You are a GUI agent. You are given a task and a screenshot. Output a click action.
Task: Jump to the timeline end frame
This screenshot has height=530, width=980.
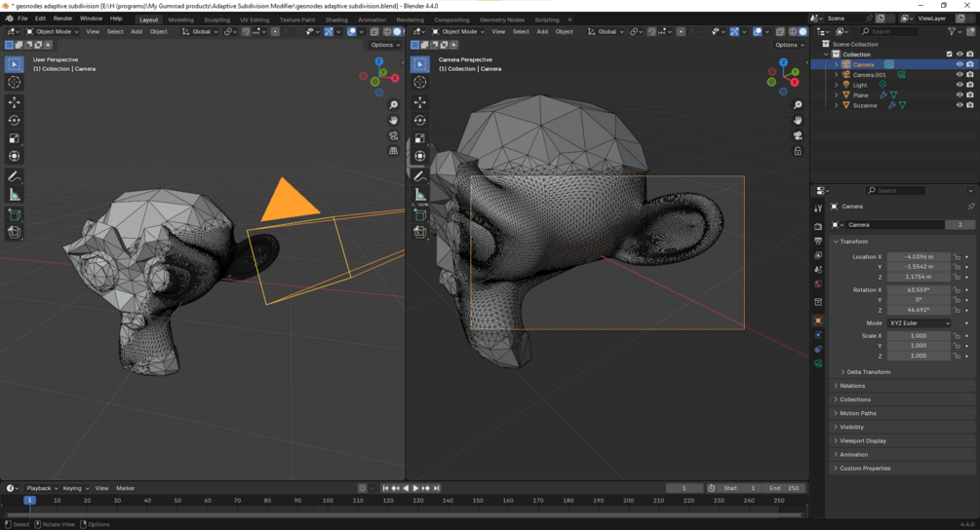pyautogui.click(x=437, y=488)
